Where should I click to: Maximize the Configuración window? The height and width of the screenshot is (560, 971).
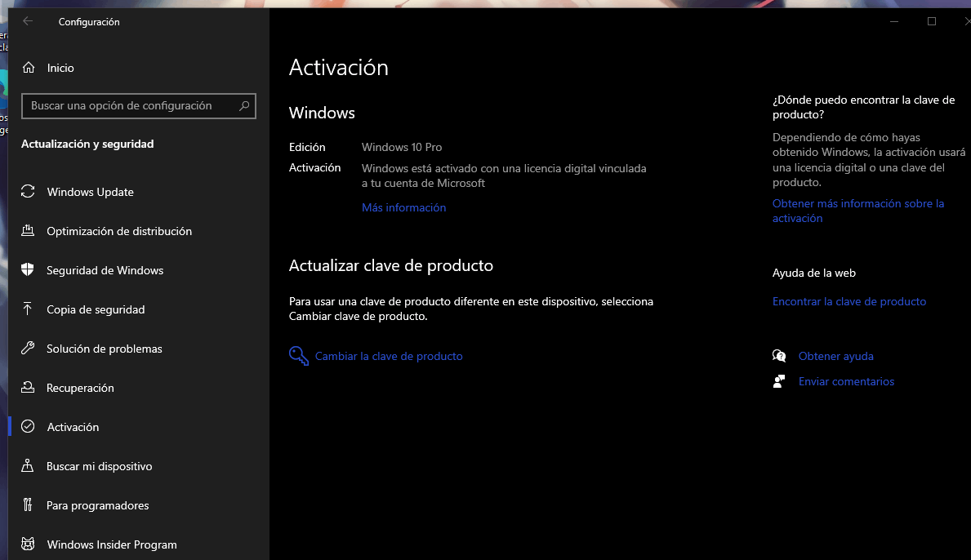point(931,21)
